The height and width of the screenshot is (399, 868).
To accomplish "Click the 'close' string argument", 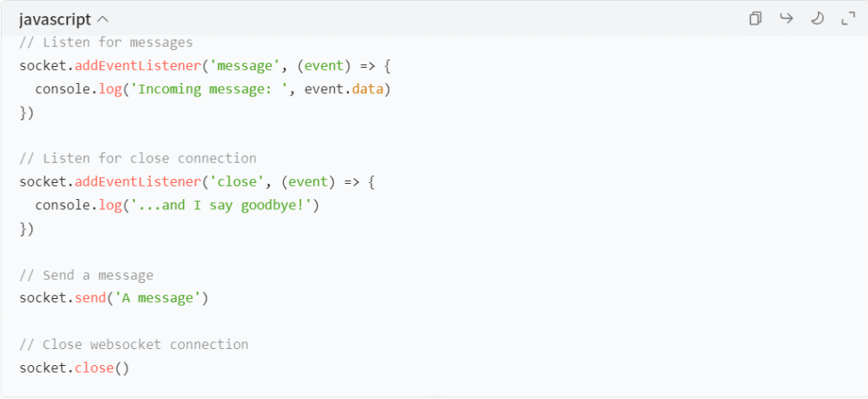I will [x=241, y=182].
